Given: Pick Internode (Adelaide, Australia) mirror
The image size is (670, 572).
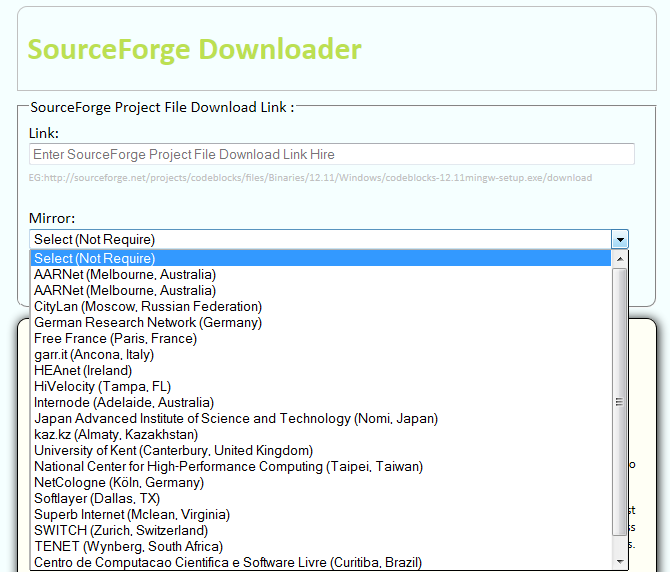Looking at the screenshot, I should pyautogui.click(x=321, y=402).
